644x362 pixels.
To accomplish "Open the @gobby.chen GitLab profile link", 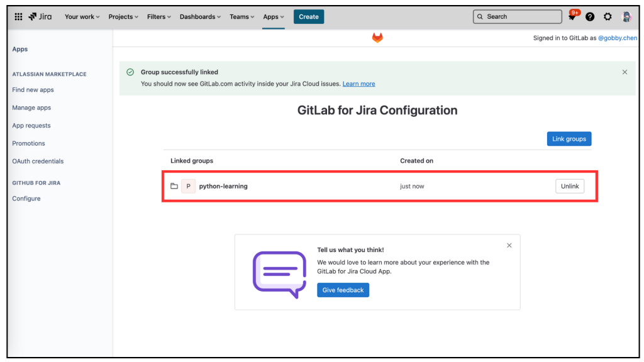I will [x=618, y=38].
